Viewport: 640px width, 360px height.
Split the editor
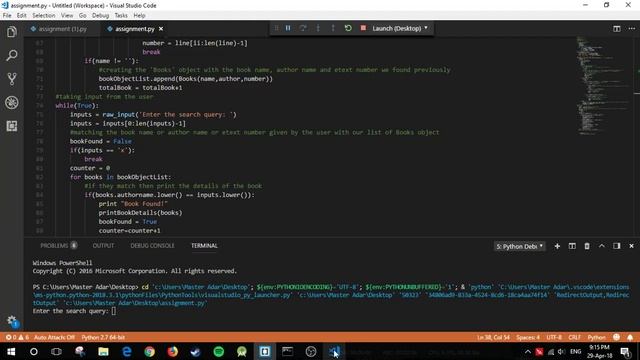(617, 29)
